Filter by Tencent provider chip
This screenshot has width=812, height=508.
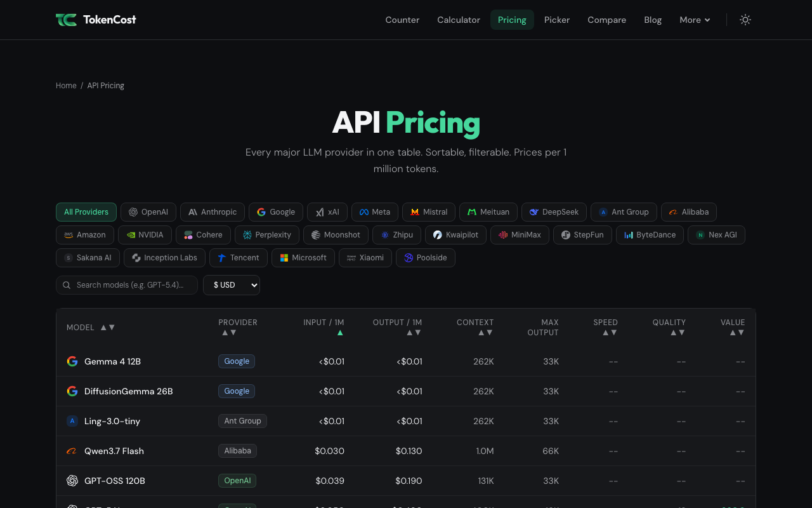pos(239,258)
